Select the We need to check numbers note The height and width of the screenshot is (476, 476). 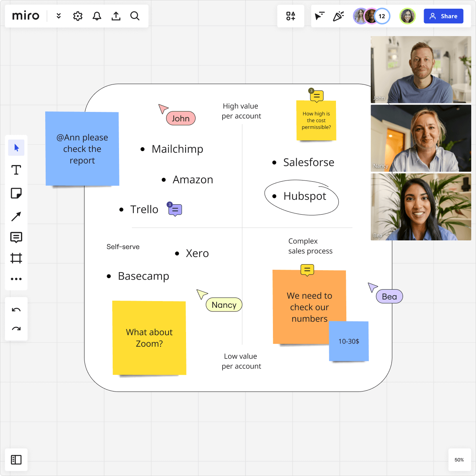(x=309, y=307)
